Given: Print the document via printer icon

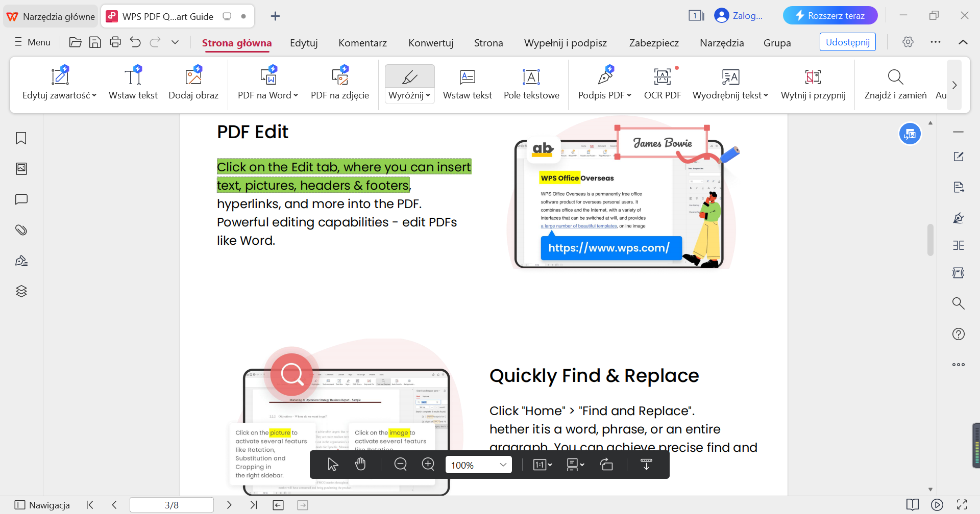Looking at the screenshot, I should (x=115, y=42).
